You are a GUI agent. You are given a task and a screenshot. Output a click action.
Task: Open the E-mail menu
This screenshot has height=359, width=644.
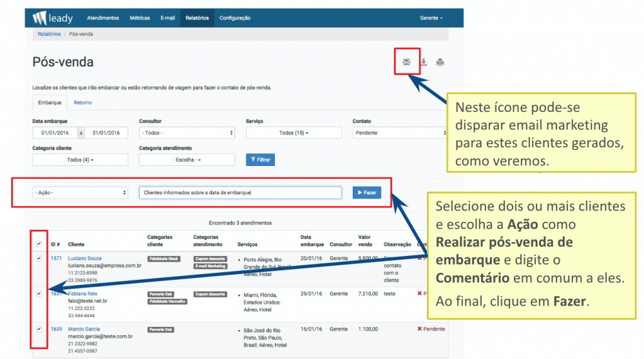(167, 18)
